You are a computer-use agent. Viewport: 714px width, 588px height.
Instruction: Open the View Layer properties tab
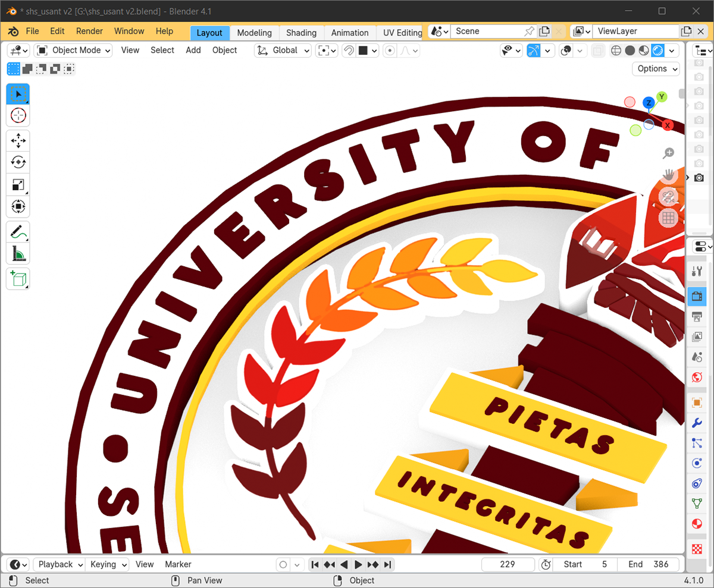(x=697, y=337)
